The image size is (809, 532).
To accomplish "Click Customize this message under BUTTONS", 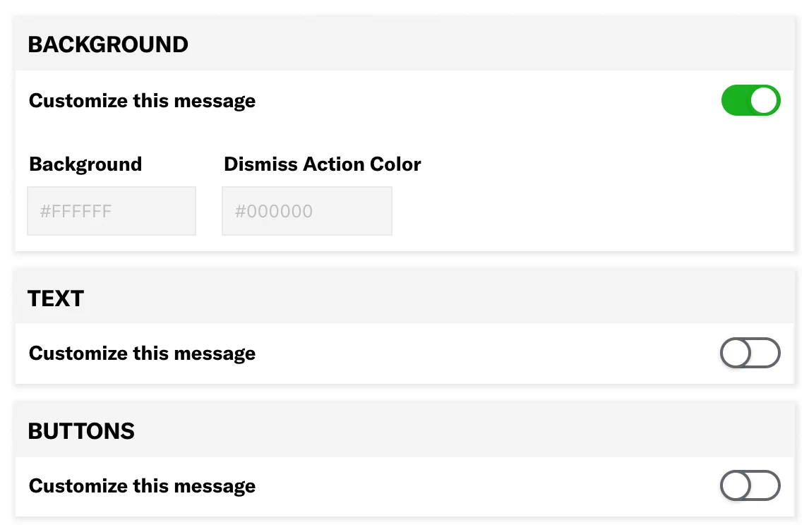I will point(141,485).
